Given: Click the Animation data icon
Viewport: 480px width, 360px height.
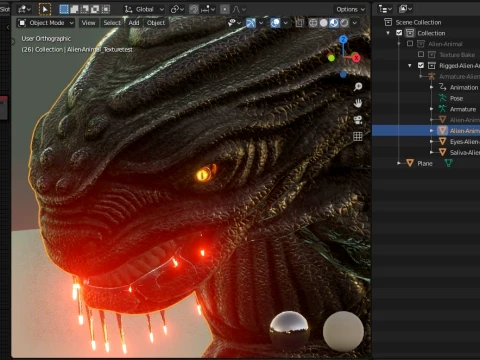Looking at the screenshot, I should [442, 87].
